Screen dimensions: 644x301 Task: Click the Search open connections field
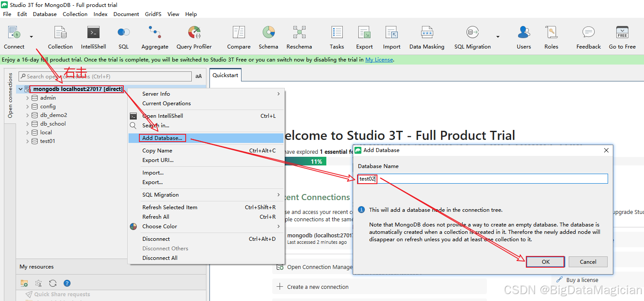point(105,76)
